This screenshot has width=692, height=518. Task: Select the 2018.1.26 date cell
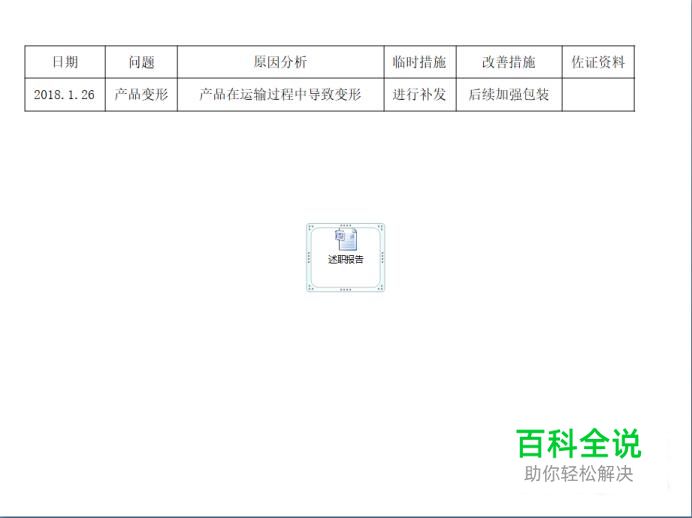click(x=65, y=94)
